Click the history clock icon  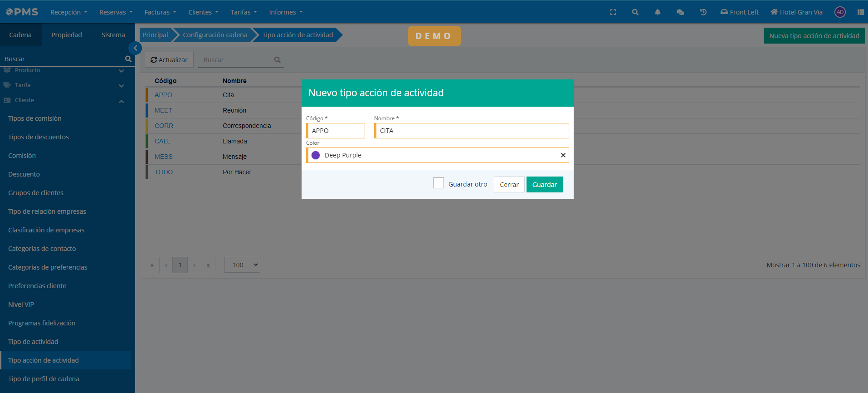tap(703, 12)
